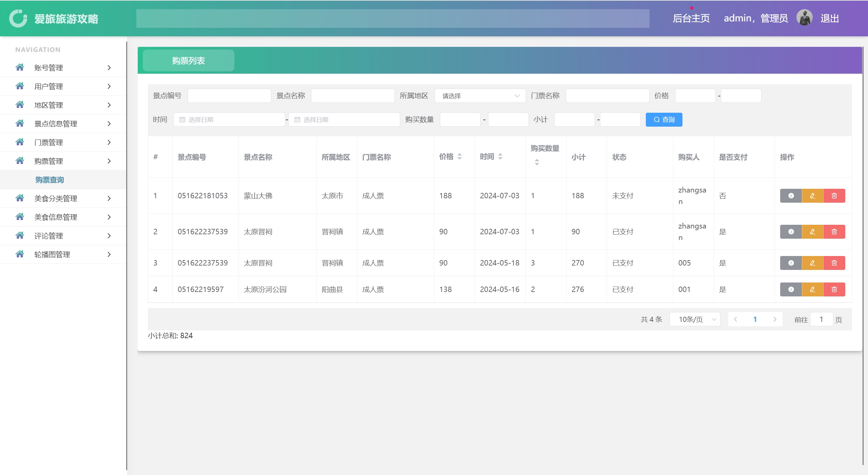Screen dimensions: 868x475
Task: Click delete icon for 蒙山大佛 row
Action: 834,196
